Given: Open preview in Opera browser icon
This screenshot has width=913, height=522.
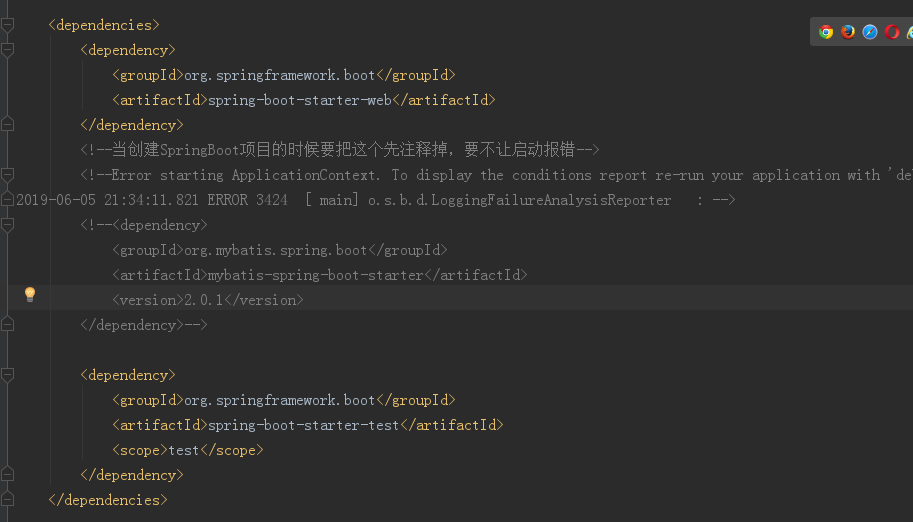Looking at the screenshot, I should [x=892, y=32].
